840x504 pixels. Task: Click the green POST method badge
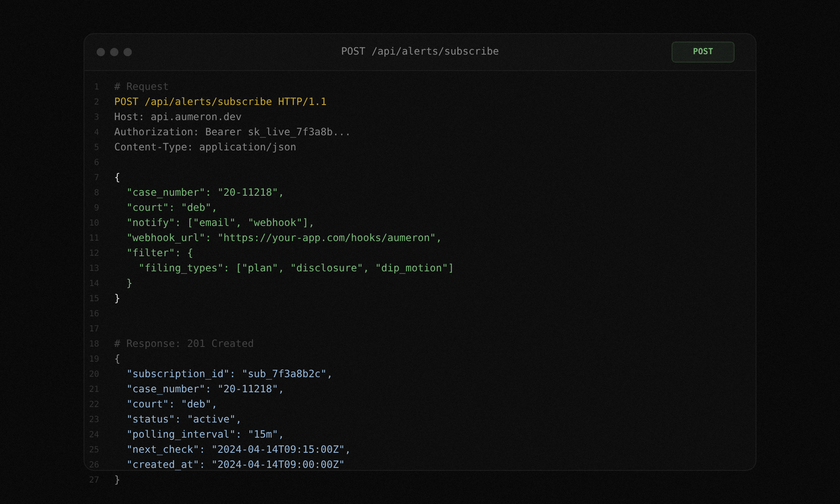click(x=703, y=52)
